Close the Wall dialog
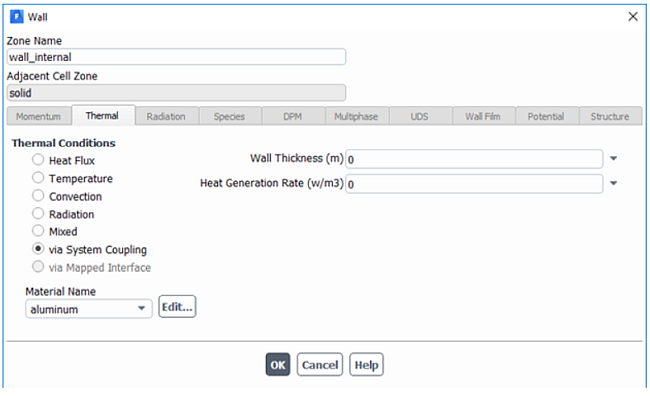The height and width of the screenshot is (396, 650). click(x=633, y=17)
